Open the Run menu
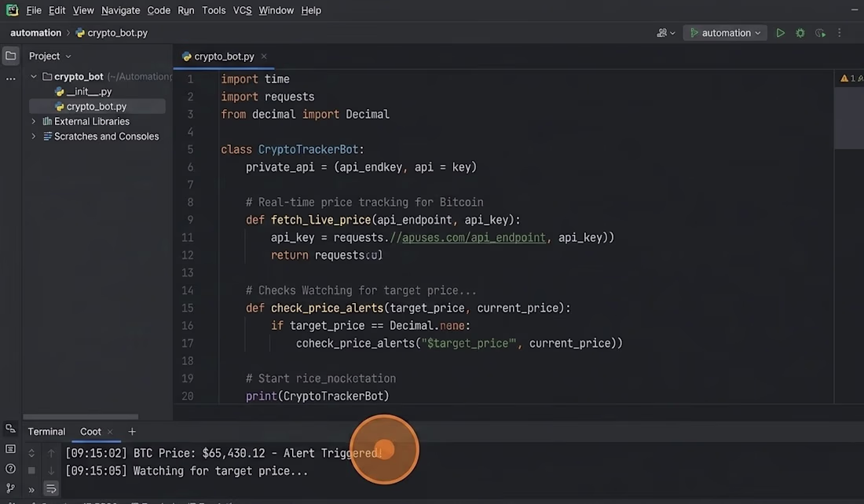This screenshot has width=864, height=504. pyautogui.click(x=185, y=10)
